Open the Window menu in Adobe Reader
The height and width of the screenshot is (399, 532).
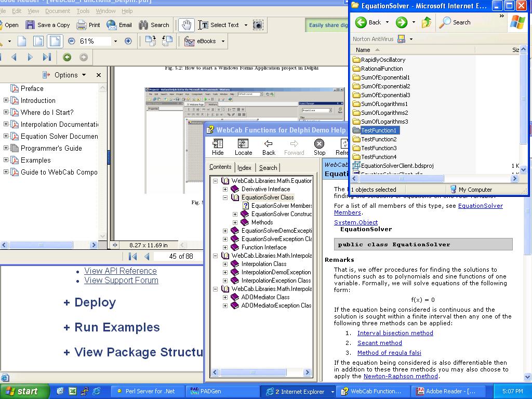click(105, 11)
